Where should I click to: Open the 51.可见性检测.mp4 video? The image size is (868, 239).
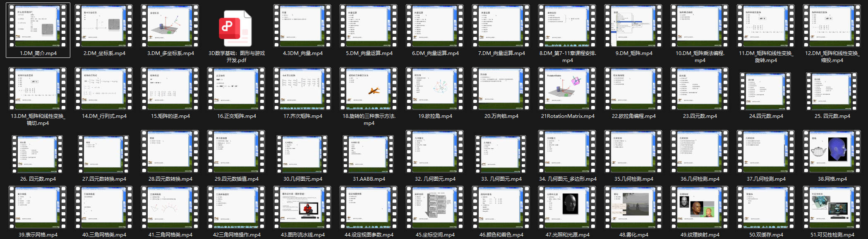tap(832, 208)
